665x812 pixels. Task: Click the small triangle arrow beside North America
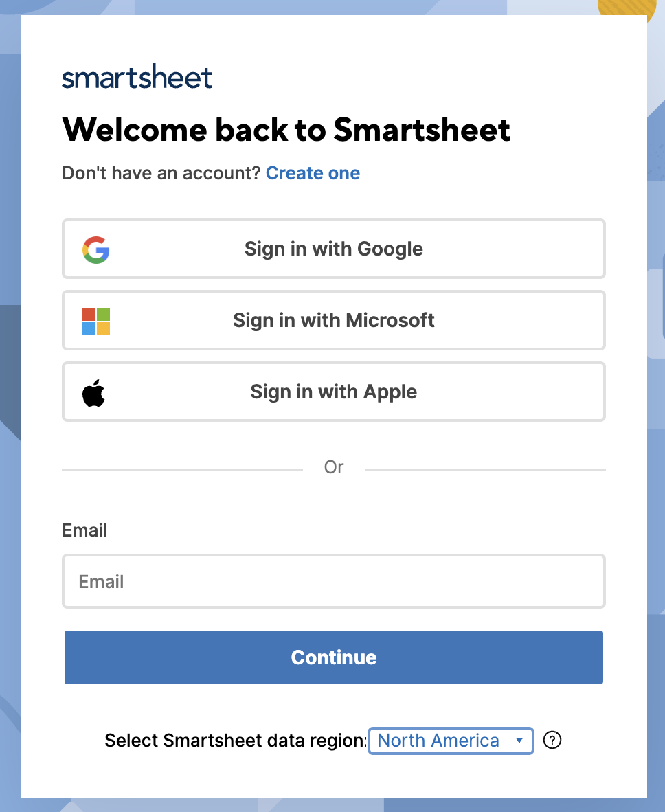click(x=519, y=740)
